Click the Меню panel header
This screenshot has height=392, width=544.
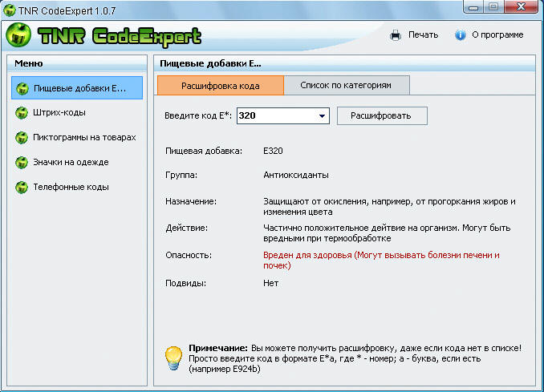point(77,63)
